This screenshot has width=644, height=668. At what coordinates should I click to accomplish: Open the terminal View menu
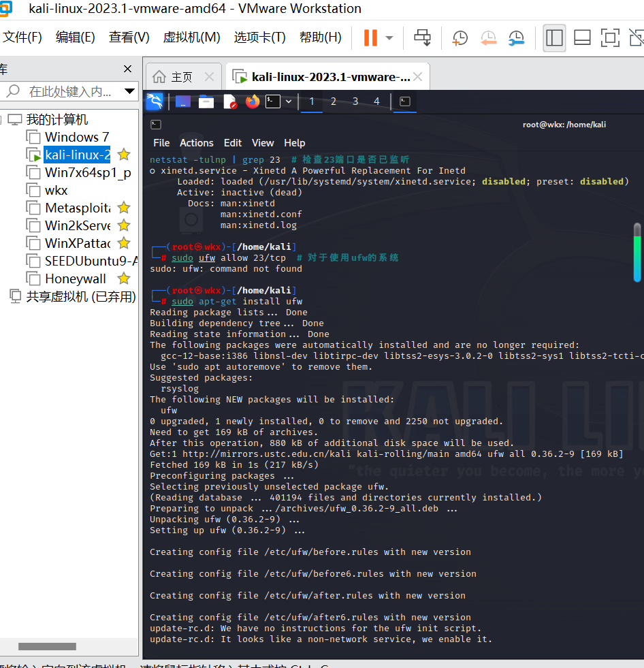click(x=263, y=143)
